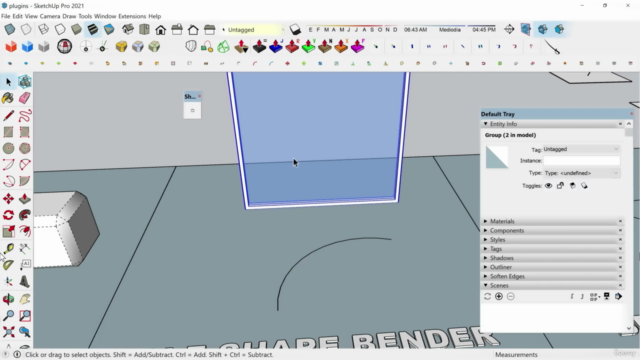
Task: Activate the Orbit camera tool
Action: (8, 299)
